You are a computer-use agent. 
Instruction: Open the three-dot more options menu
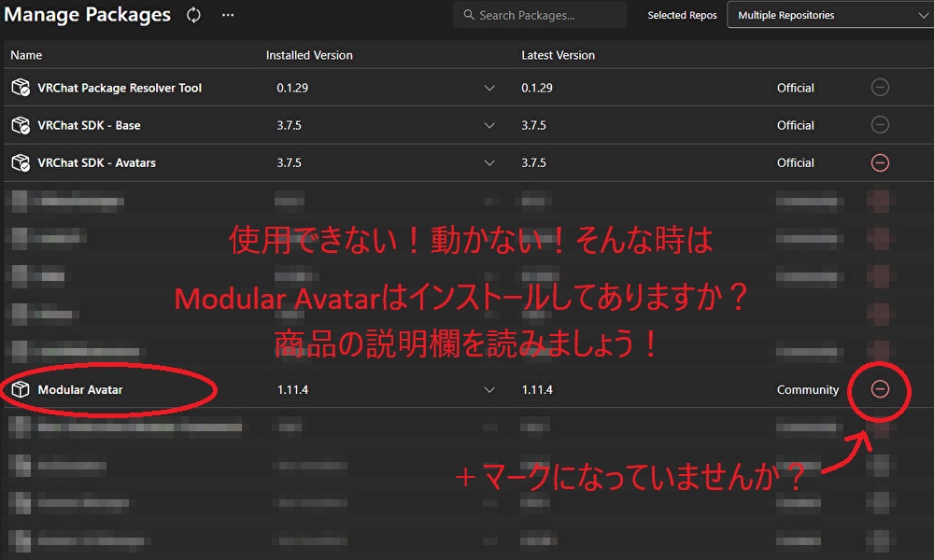pos(228,15)
